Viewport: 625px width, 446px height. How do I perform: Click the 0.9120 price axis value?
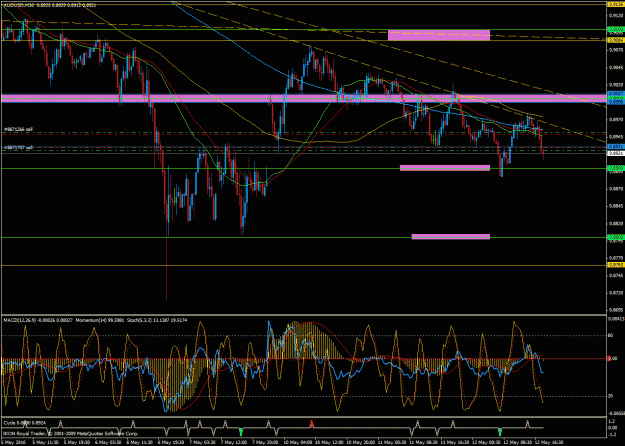(616, 16)
